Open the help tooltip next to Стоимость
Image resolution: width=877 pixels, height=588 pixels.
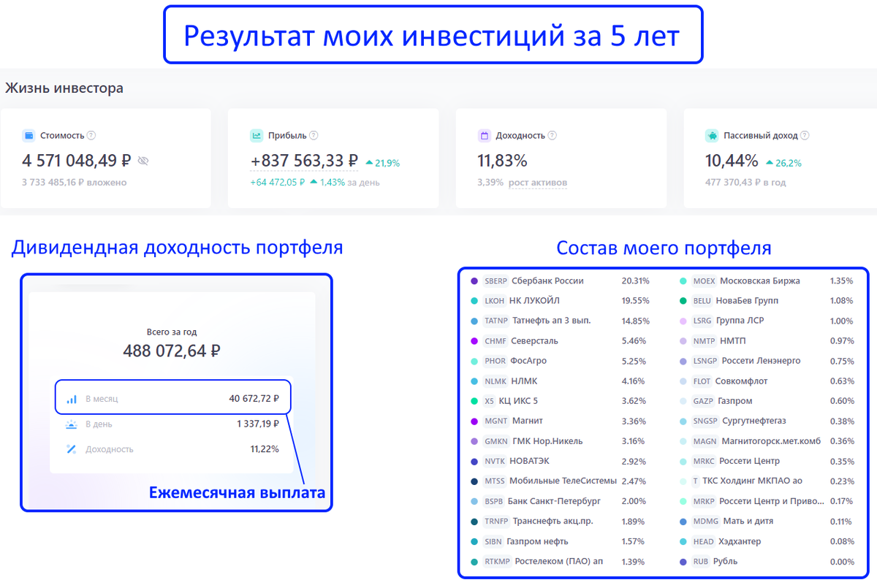(x=91, y=135)
